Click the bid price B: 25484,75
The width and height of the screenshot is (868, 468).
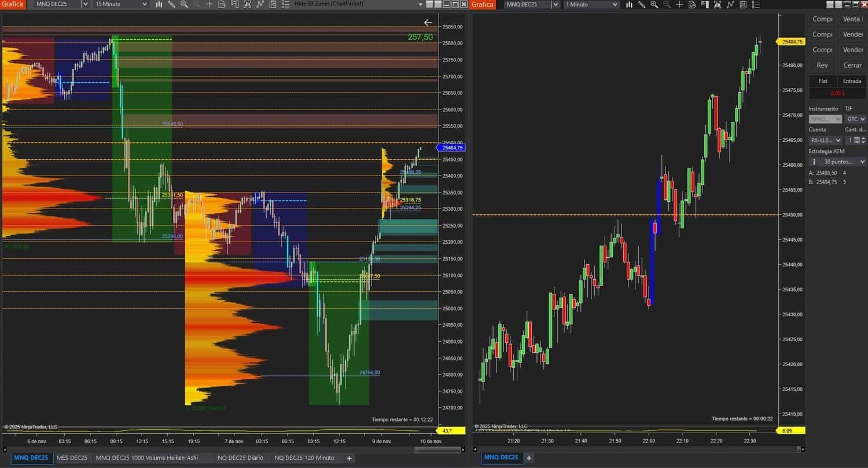pyautogui.click(x=822, y=182)
